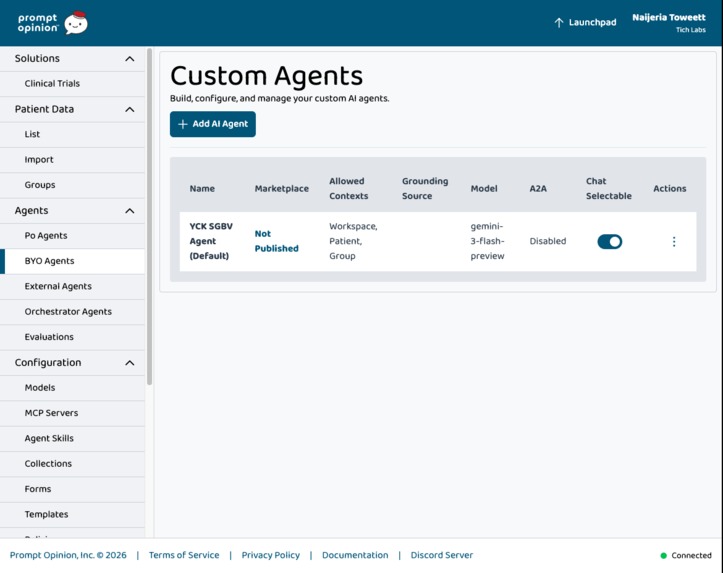Viewport: 723px width, 573px height.
Task: Click the Not Published marketplace link
Action: (277, 241)
